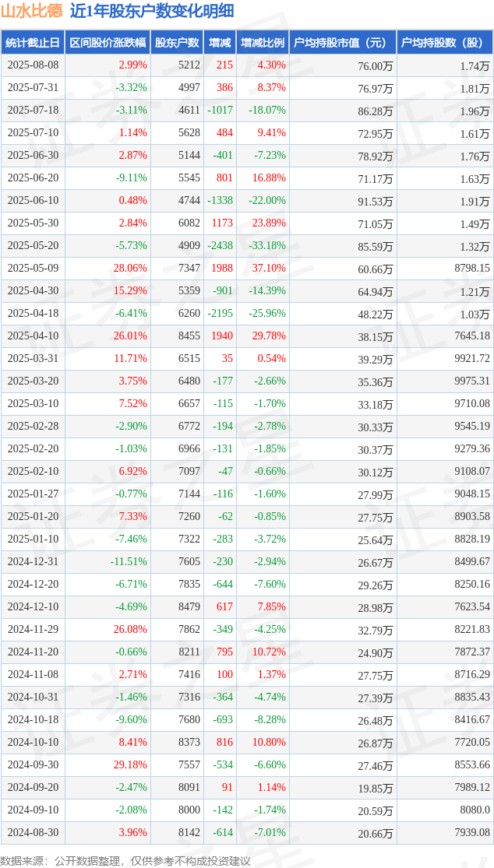The width and height of the screenshot is (494, 868).
Task: Click the 37.10% change ratio cell
Action: (270, 269)
